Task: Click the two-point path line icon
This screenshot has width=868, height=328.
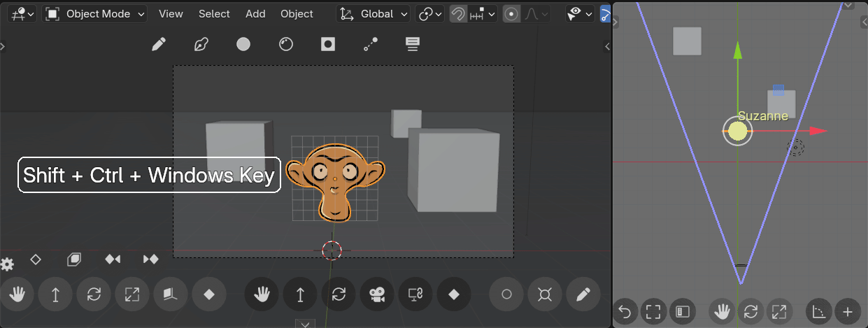Action: [x=371, y=45]
